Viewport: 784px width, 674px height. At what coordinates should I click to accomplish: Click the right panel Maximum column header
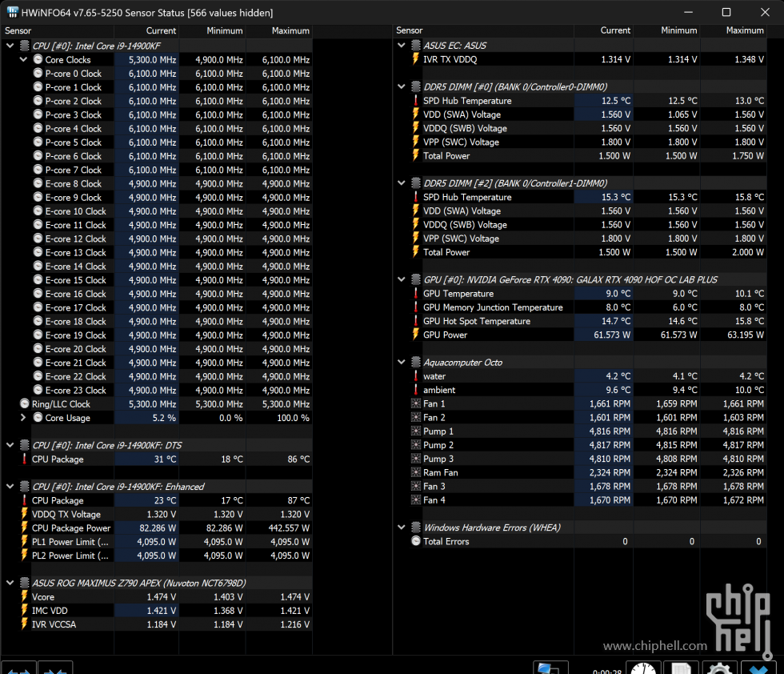[733, 30]
